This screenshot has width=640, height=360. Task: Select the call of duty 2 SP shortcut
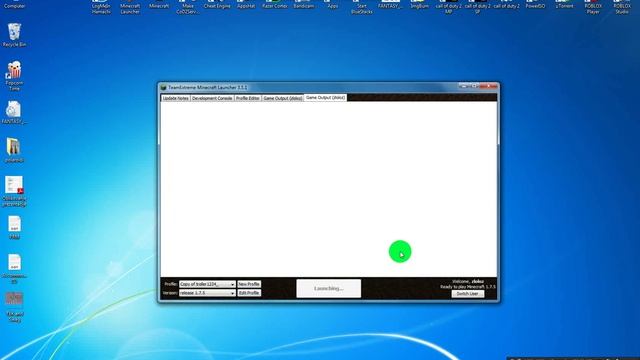pos(477,7)
